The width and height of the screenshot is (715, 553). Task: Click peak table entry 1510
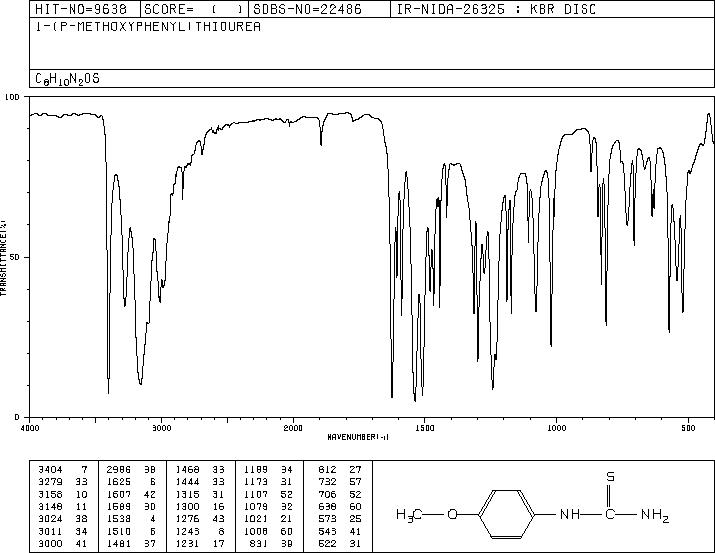pyautogui.click(x=119, y=531)
